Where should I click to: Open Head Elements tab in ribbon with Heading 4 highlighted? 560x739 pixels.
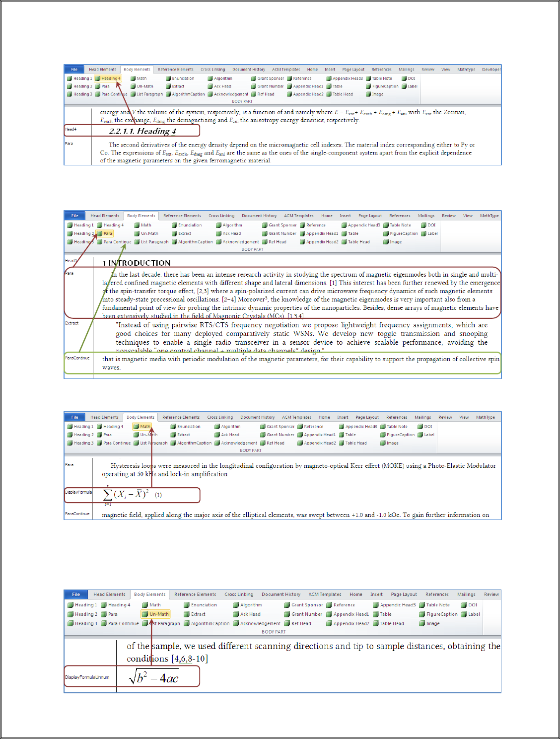pyautogui.click(x=103, y=70)
